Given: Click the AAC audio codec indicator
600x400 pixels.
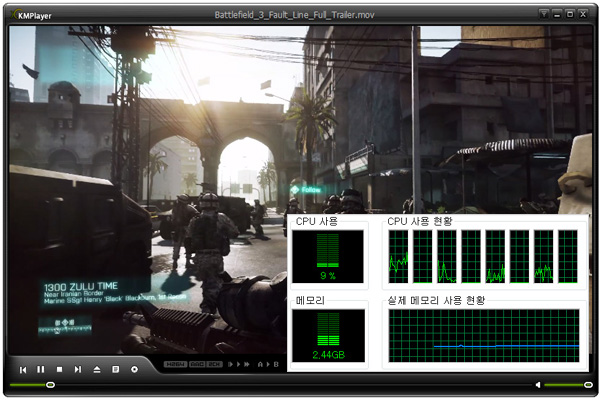Looking at the screenshot, I should point(197,364).
